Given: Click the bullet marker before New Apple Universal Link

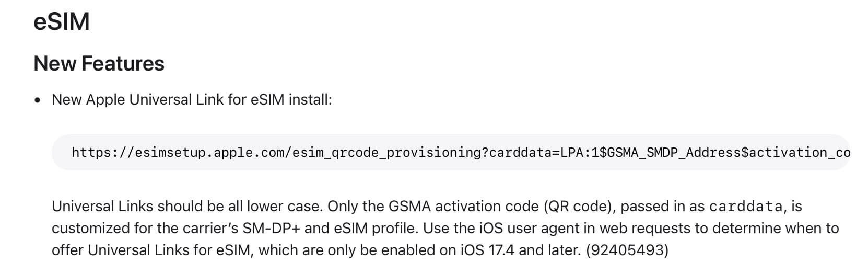Looking at the screenshot, I should click(x=37, y=100).
